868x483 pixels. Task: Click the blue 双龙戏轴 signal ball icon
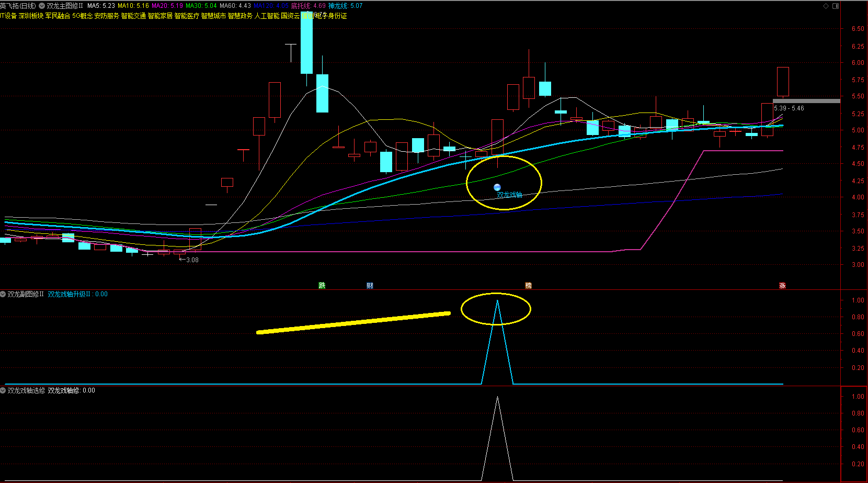pyautogui.click(x=497, y=187)
